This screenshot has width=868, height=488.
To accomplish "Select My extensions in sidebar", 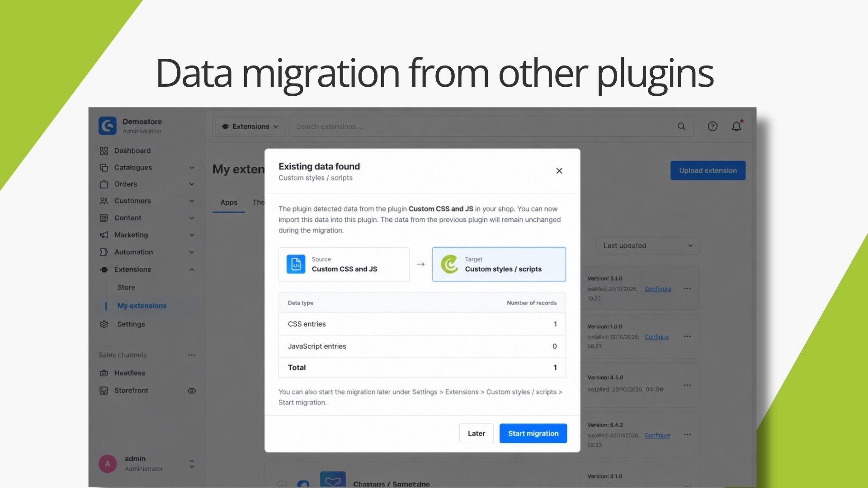I will coord(142,306).
